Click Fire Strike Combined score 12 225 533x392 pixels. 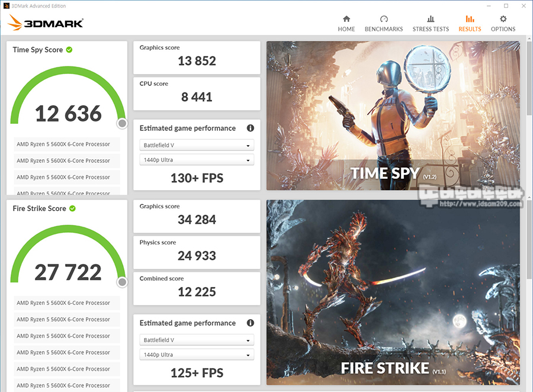(x=197, y=292)
